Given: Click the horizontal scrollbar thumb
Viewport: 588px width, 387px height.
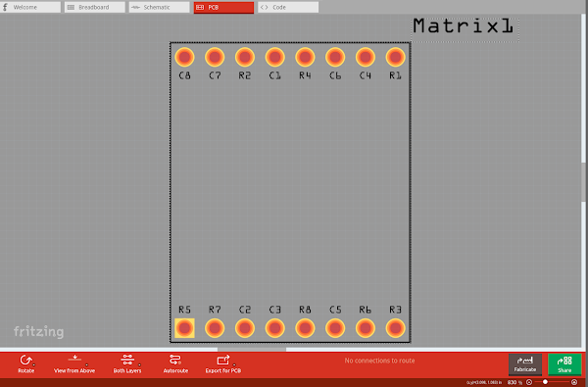Looking at the screenshot, I should 252,349.
